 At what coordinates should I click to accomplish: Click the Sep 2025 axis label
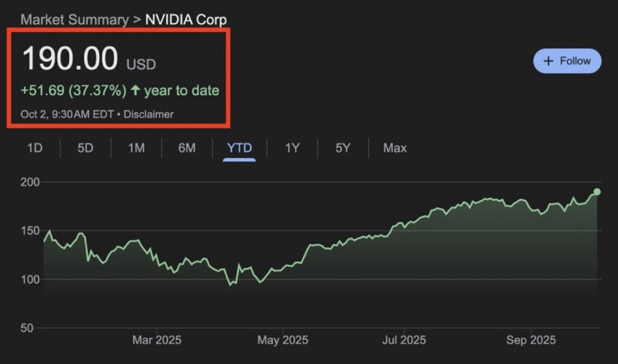click(x=530, y=340)
